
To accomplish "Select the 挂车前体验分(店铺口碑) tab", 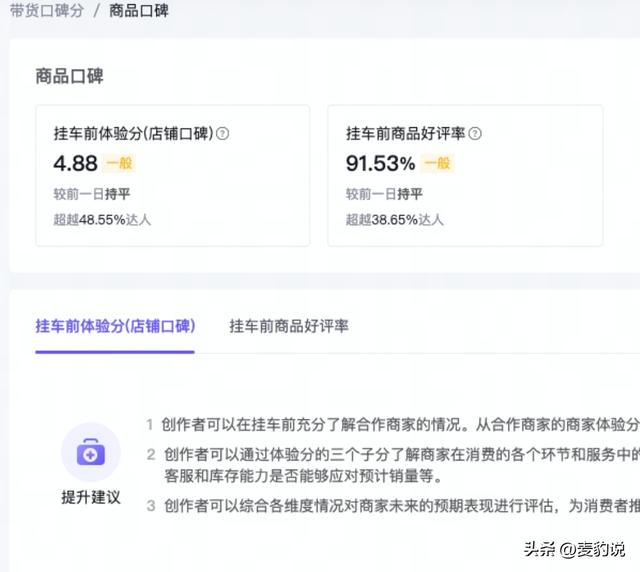I will click(x=115, y=326).
